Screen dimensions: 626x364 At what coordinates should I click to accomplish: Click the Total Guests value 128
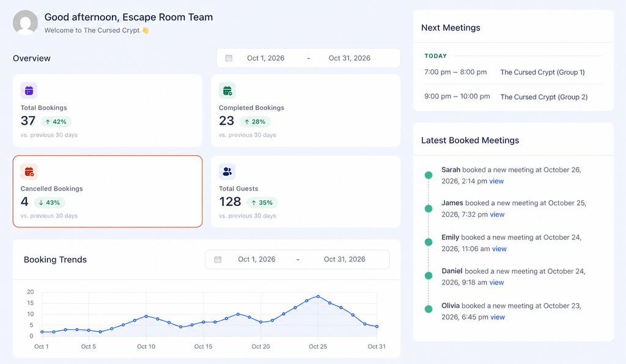click(230, 202)
